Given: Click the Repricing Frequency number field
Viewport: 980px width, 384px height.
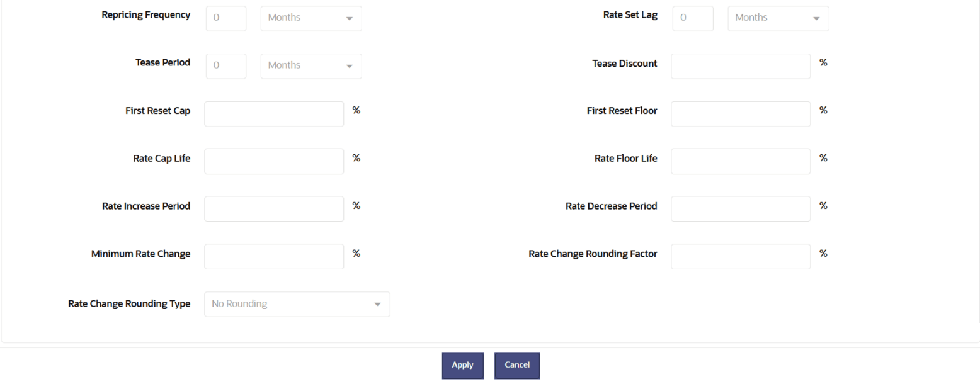Looking at the screenshot, I should click(225, 18).
